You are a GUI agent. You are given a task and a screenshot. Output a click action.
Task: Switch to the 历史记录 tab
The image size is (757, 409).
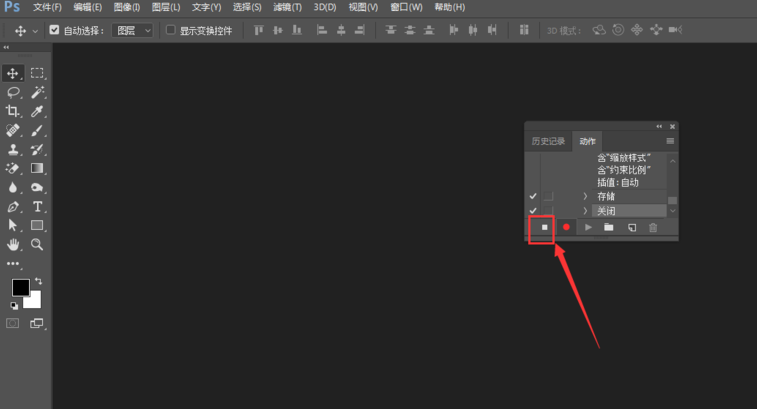(x=548, y=141)
